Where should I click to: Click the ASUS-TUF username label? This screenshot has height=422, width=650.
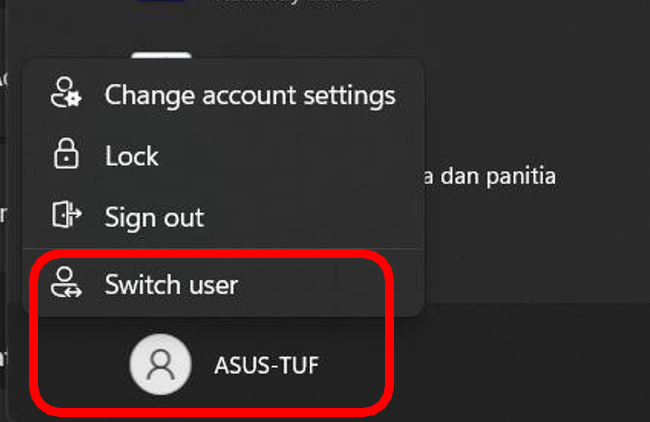[267, 366]
